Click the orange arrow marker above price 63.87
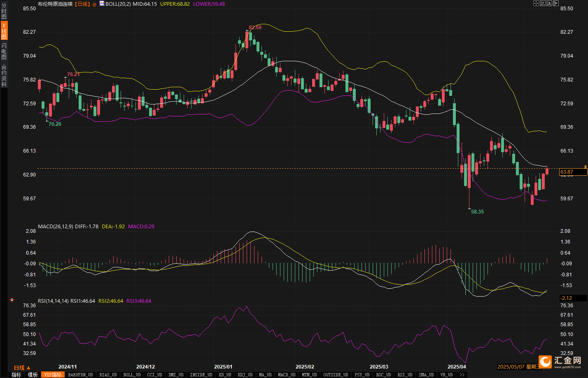This screenshot has height=378, width=588. (x=585, y=166)
